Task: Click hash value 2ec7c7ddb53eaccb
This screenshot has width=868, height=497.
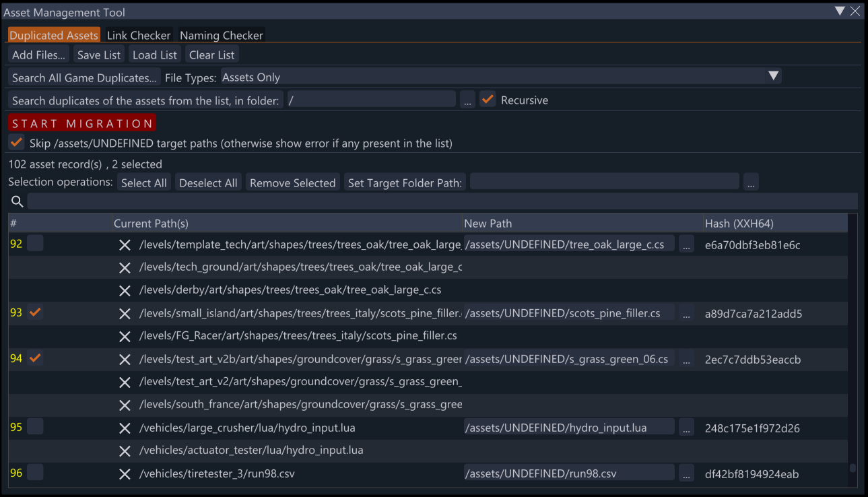Action: (753, 360)
